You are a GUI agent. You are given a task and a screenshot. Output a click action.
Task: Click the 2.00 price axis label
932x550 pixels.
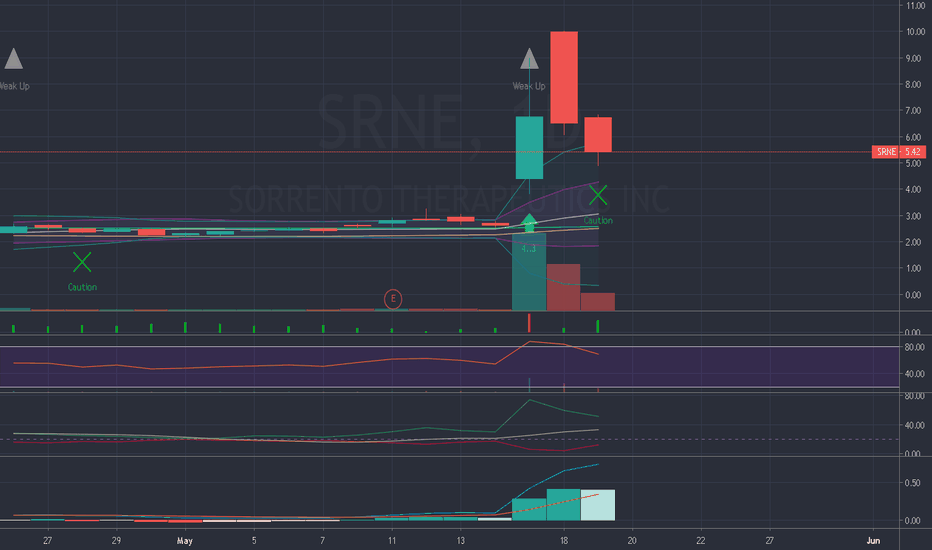click(x=914, y=242)
